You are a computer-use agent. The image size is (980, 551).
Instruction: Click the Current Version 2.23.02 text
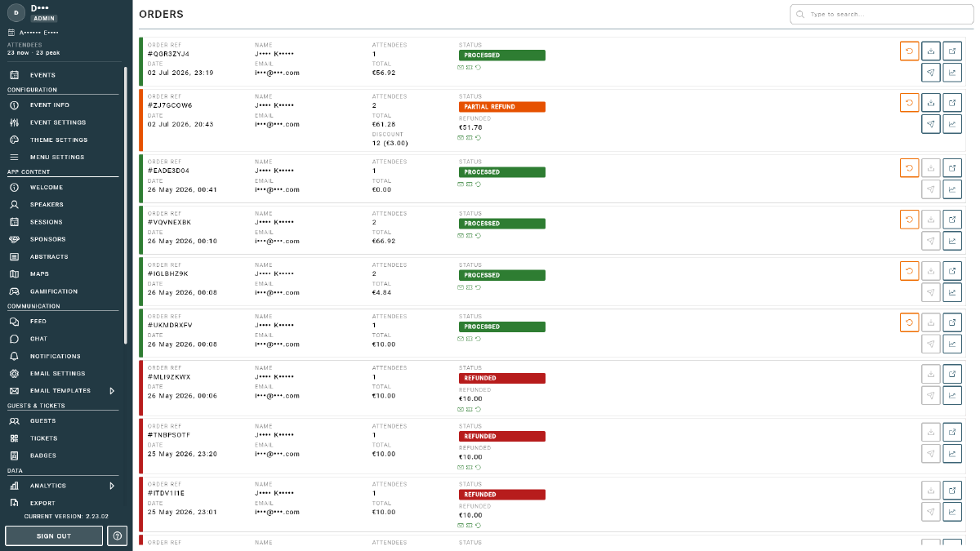pyautogui.click(x=66, y=517)
